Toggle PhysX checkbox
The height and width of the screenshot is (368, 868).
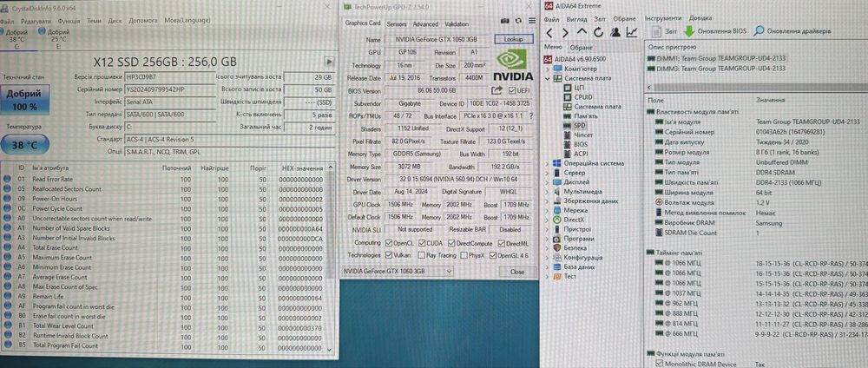[x=464, y=256]
